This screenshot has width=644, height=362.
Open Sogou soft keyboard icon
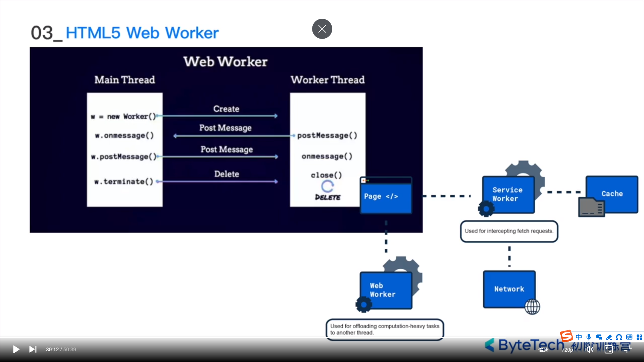[629, 337]
